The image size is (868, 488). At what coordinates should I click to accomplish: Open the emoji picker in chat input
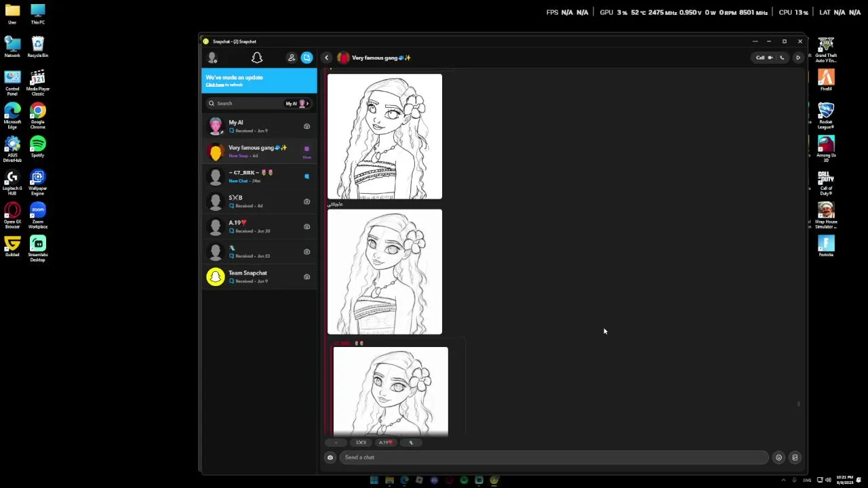click(778, 457)
